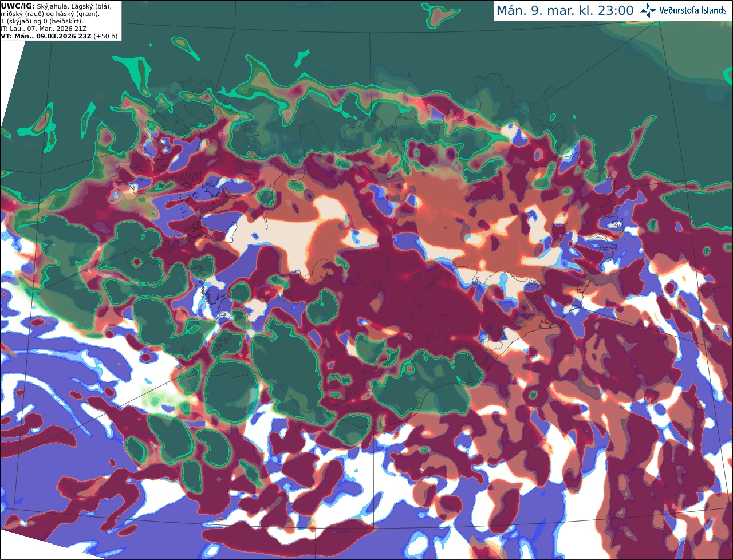Click the 'Skýjahula. Lágský (blá),' legend line
Image resolution: width=733 pixels, height=560 pixels.
(74, 6)
